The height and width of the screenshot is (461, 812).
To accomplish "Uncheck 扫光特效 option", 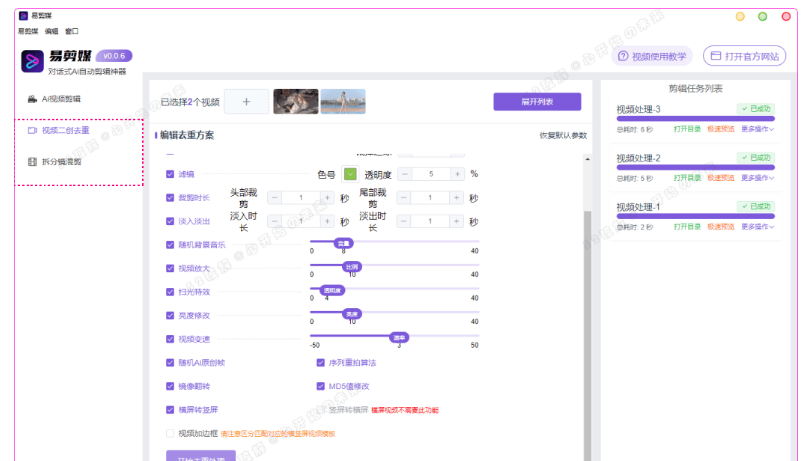I will 170,292.
